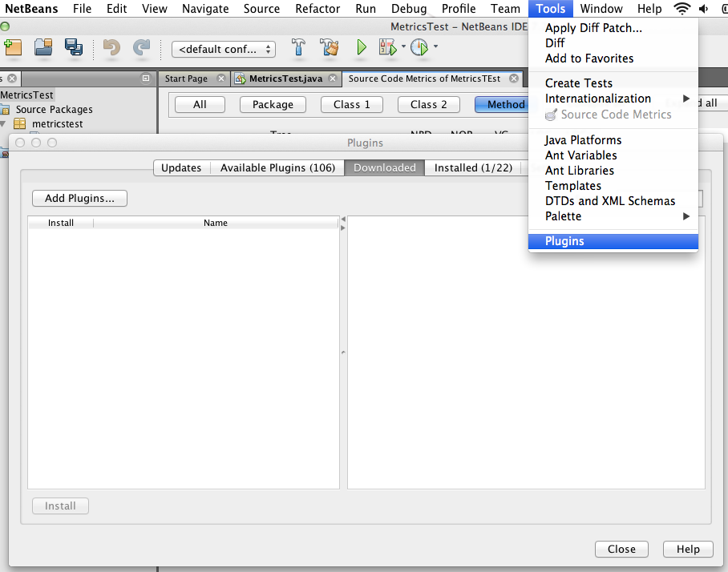Expand Internationalization submenu
Viewport: 728px width, 572px height.
pos(686,99)
